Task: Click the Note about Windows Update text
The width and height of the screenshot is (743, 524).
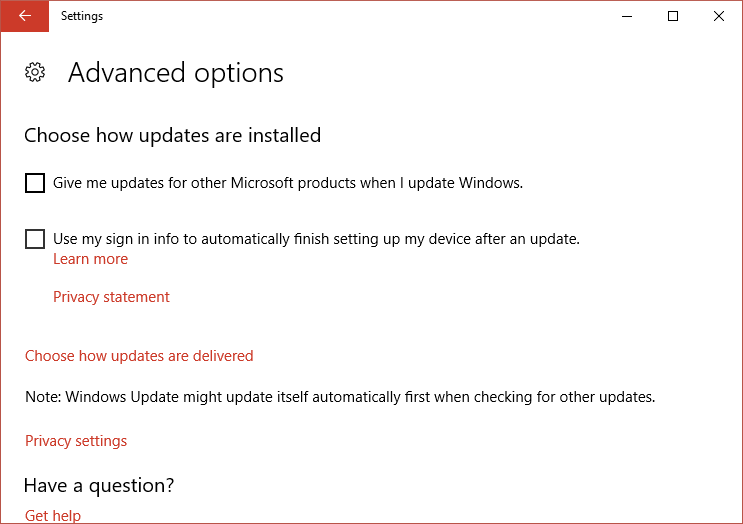Action: pos(340,397)
